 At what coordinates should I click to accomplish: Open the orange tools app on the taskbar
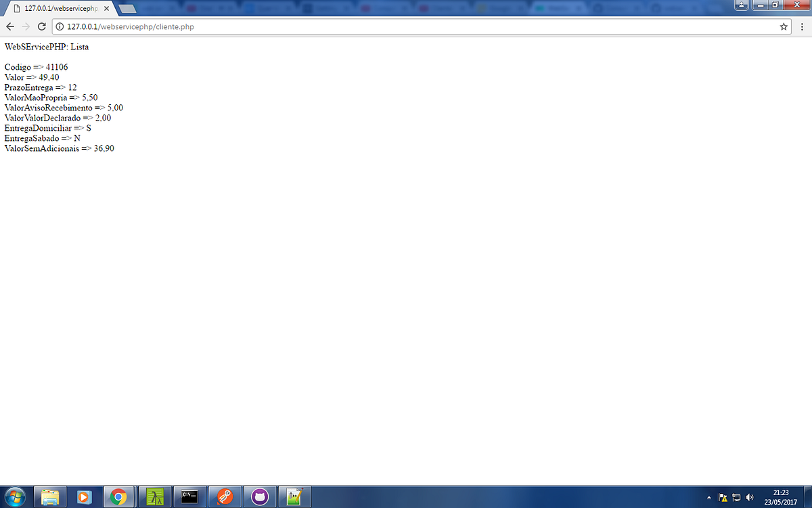[224, 496]
